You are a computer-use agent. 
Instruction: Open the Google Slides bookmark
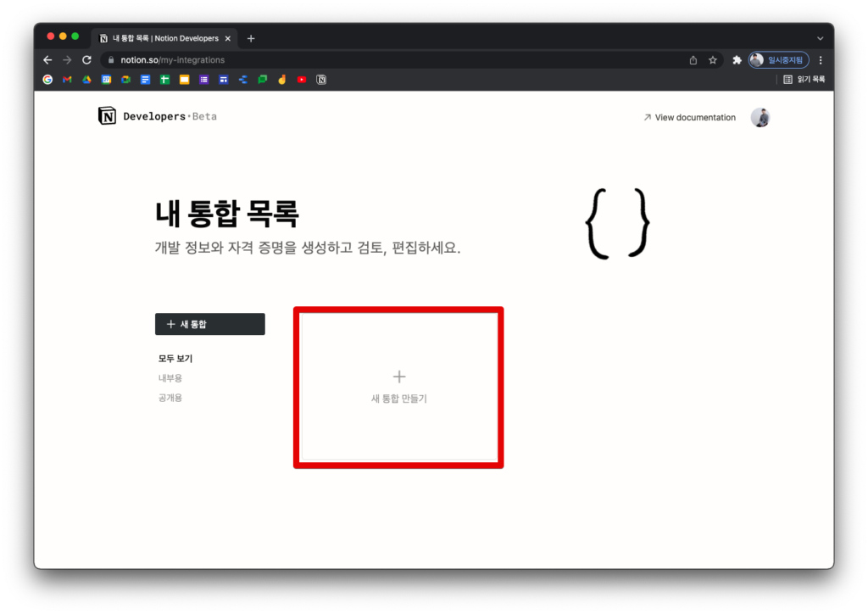pos(184,79)
